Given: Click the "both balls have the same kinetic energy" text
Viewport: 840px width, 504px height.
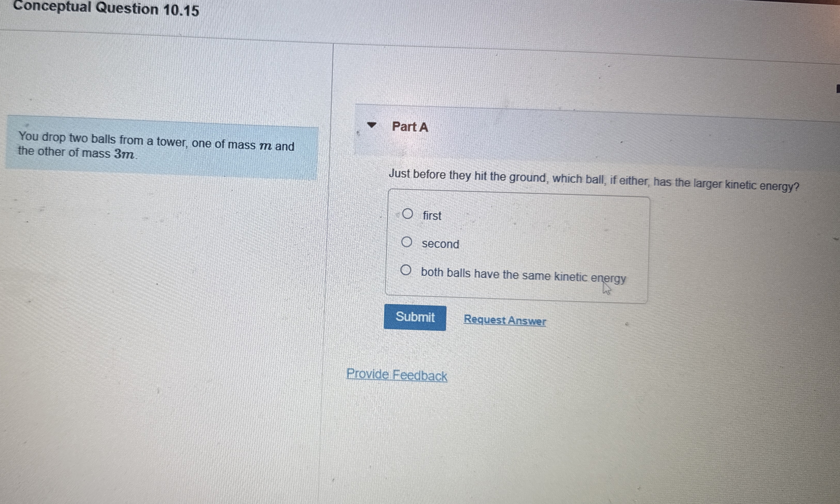Looking at the screenshot, I should [x=524, y=276].
